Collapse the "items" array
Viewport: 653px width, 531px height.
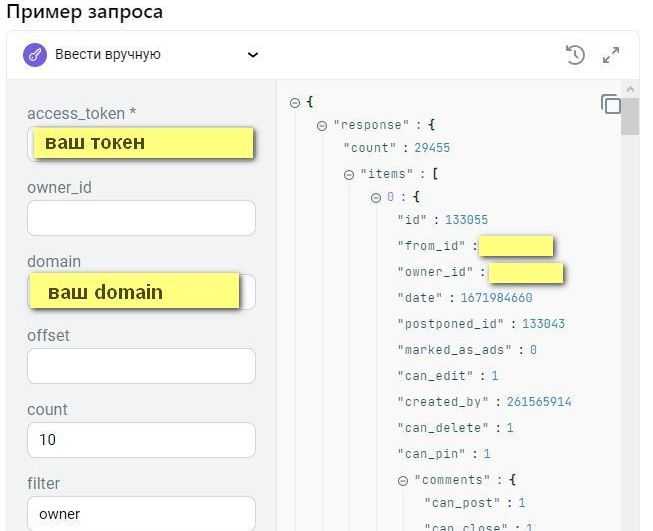349,175
